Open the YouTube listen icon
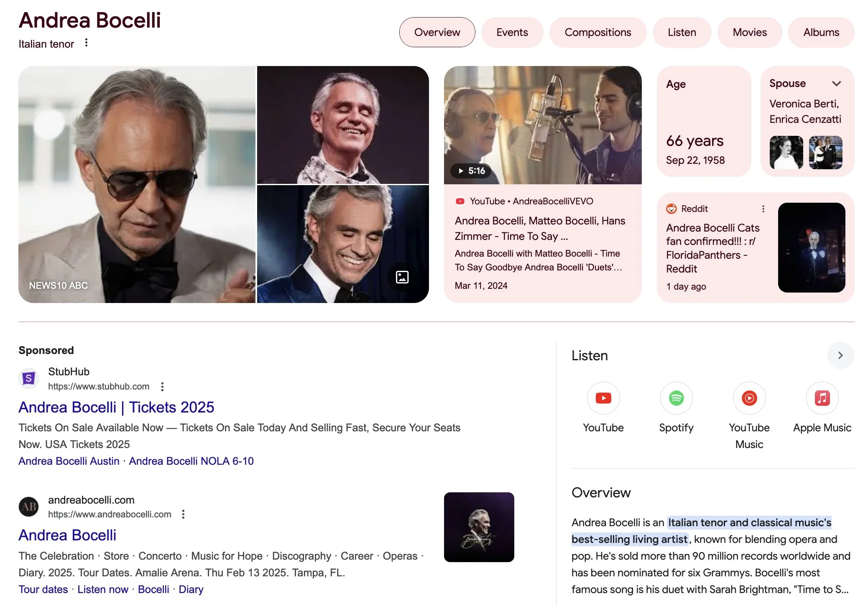 tap(603, 398)
